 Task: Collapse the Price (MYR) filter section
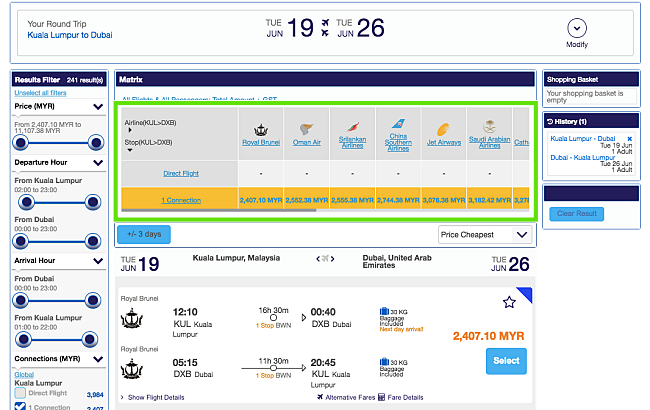point(98,107)
